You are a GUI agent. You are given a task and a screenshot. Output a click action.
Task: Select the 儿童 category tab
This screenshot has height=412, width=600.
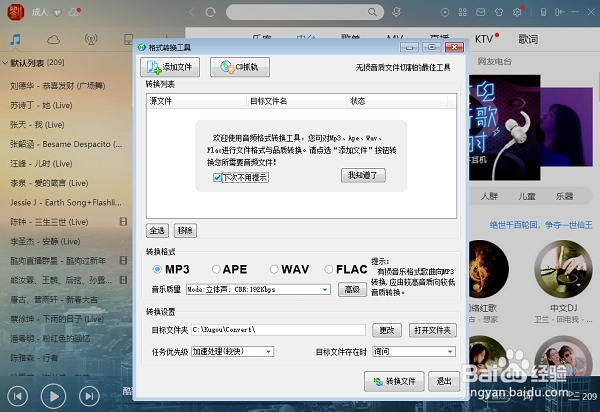coord(527,196)
